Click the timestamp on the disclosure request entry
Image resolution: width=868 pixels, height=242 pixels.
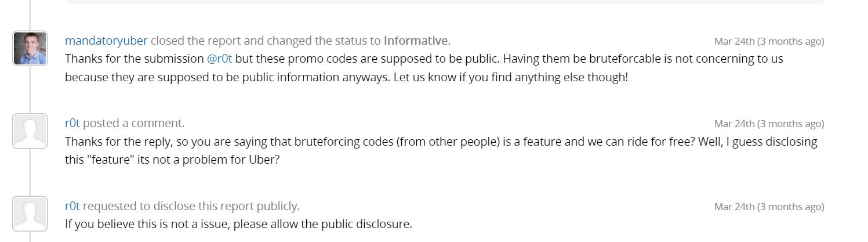click(769, 206)
